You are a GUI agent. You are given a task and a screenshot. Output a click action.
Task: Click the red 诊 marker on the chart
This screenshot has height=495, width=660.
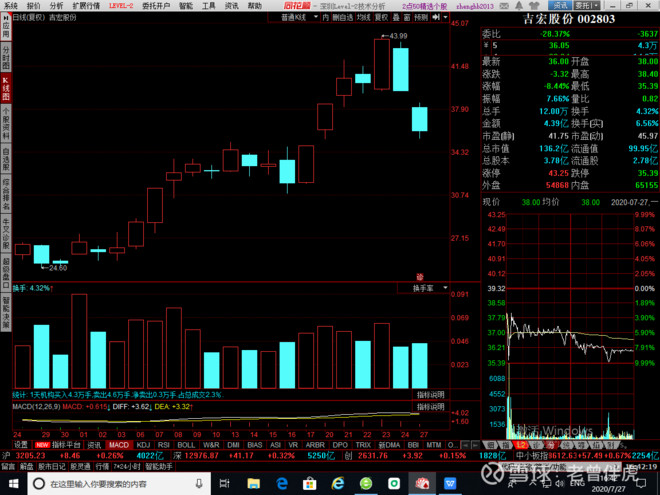[x=420, y=277]
